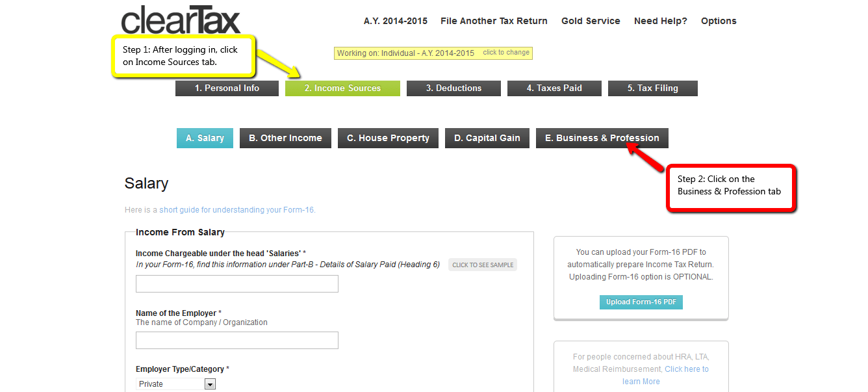Switch to the Personal Info tab
Viewport: 868px width, 392px height.
coord(227,88)
